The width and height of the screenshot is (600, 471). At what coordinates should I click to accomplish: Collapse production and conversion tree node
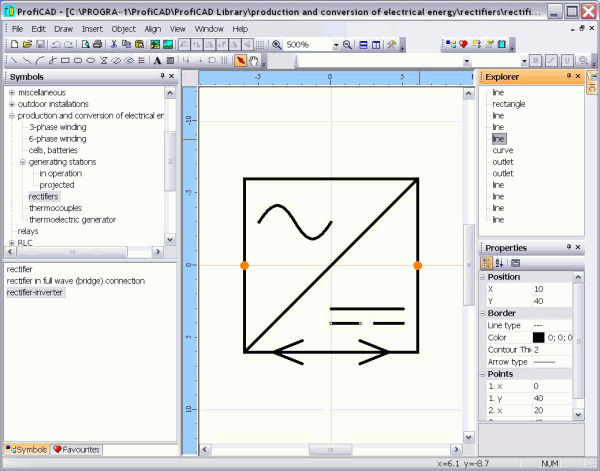(x=12, y=116)
